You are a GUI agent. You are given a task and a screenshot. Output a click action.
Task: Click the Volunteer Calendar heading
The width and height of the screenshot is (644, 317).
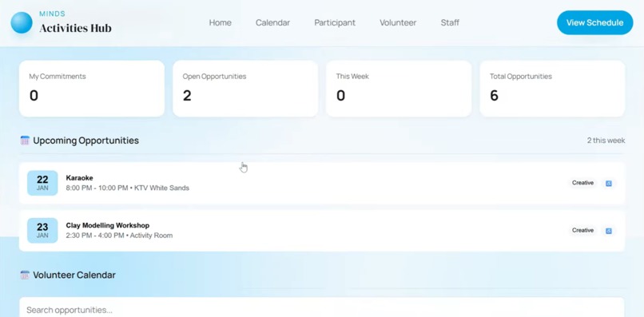click(x=74, y=275)
